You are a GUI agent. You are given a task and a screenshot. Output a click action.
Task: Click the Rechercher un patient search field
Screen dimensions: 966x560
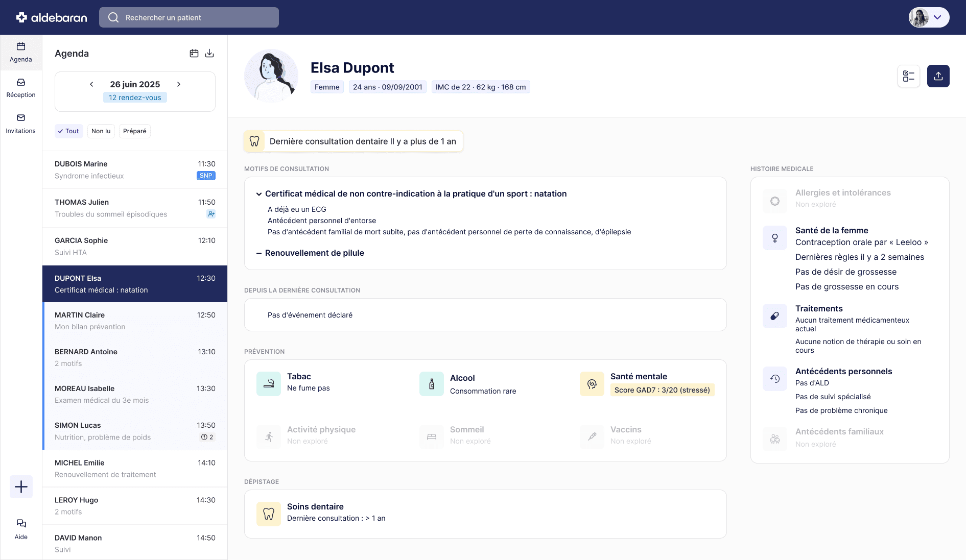point(189,17)
